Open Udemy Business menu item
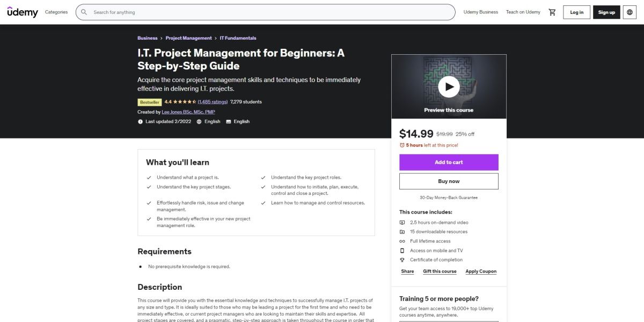This screenshot has height=322, width=644. (x=480, y=12)
